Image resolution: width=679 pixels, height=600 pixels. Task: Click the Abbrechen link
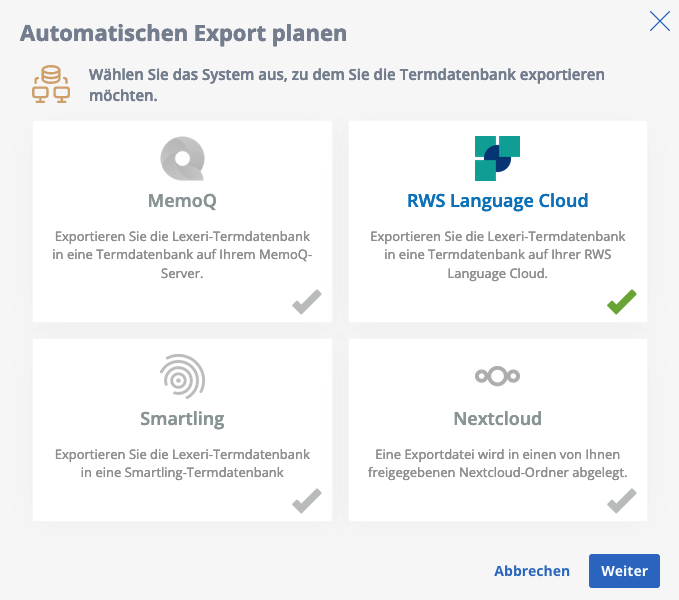pos(532,571)
